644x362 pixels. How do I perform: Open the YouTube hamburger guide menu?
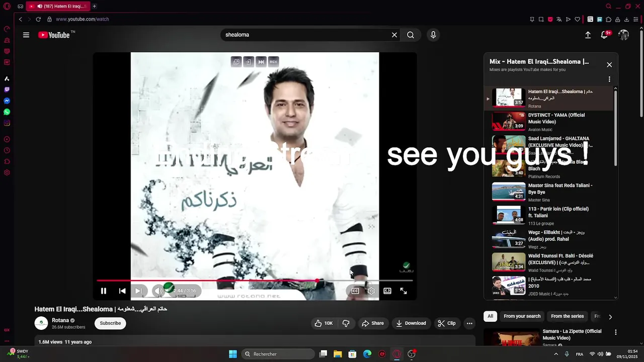tap(26, 35)
